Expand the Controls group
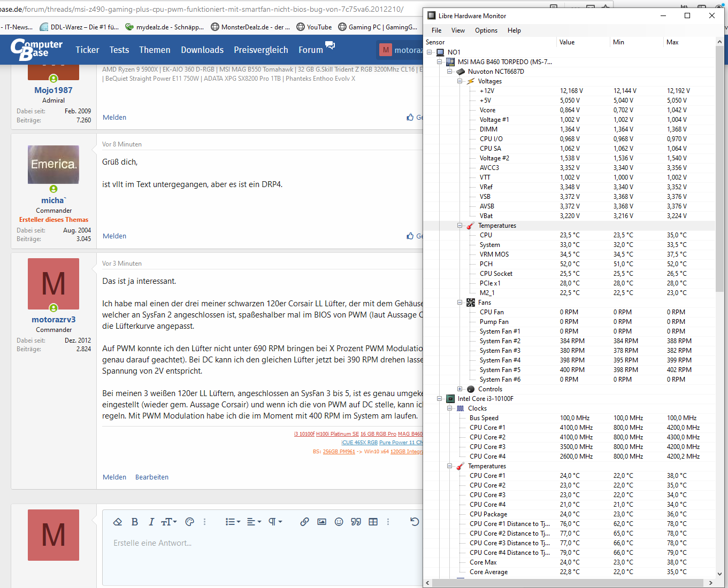Viewport: 728px width, 588px height. pyautogui.click(x=459, y=389)
